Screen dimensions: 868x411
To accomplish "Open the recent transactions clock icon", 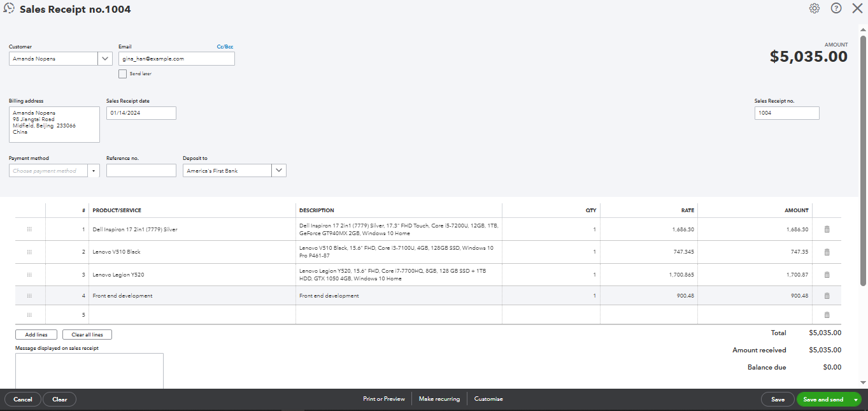I will [9, 9].
